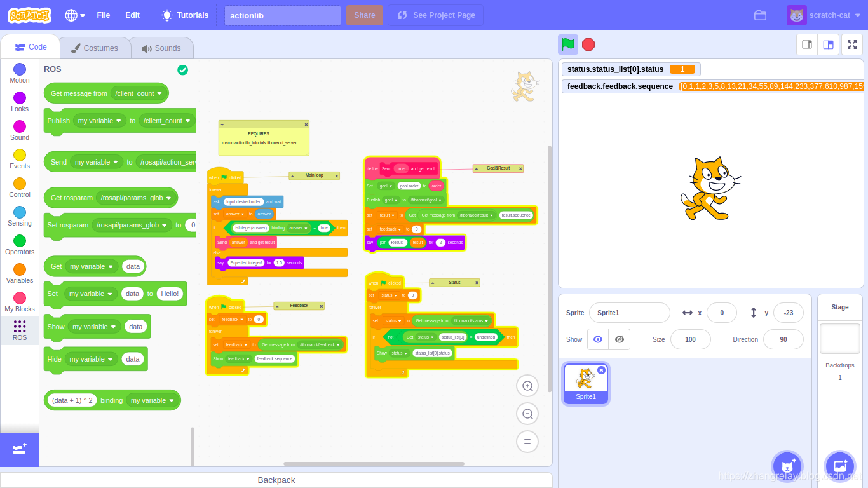Show the sprite on stage

598,339
